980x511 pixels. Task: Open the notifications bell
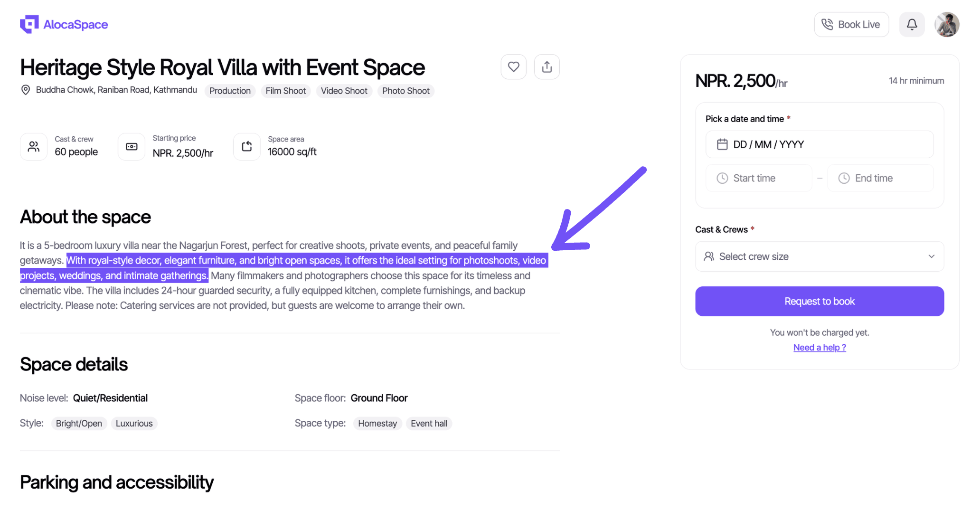click(x=911, y=25)
